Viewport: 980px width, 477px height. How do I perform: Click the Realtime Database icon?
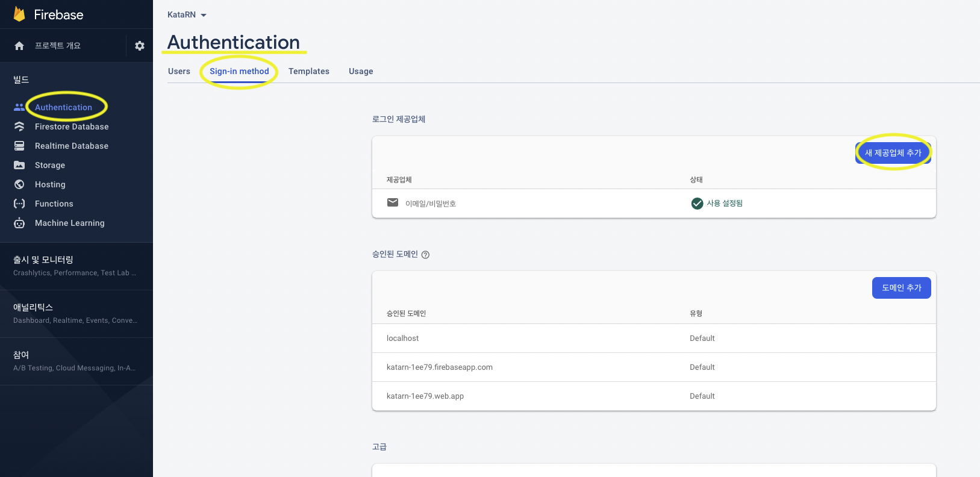tap(19, 146)
